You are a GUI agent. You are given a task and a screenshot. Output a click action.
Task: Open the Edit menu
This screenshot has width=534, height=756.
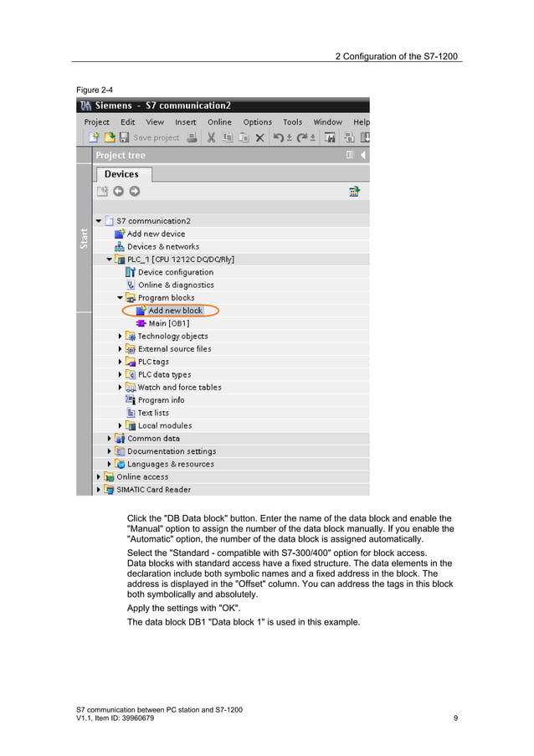[x=127, y=122]
